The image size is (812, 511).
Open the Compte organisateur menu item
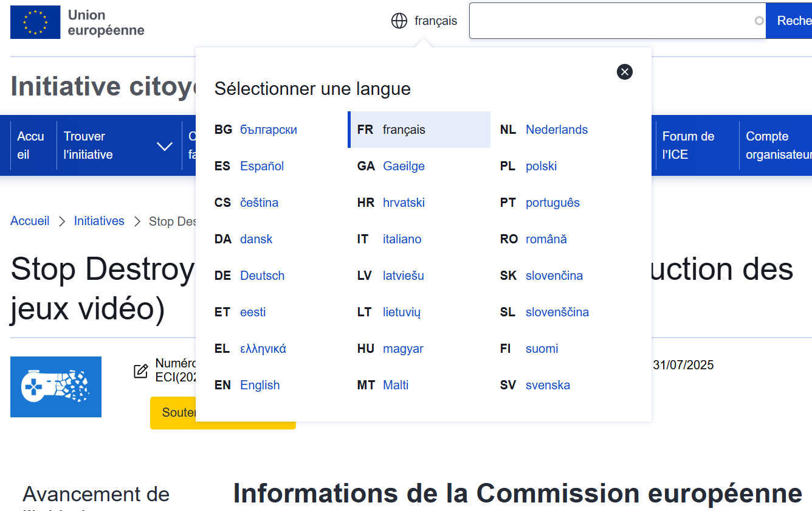pyautogui.click(x=779, y=145)
